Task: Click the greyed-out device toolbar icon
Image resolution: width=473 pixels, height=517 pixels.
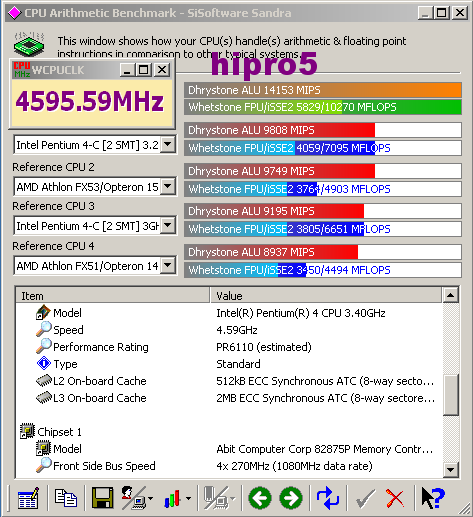Action: [x=216, y=498]
